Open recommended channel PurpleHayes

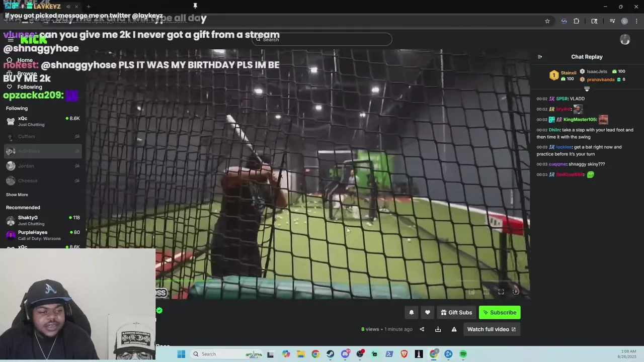43,235
